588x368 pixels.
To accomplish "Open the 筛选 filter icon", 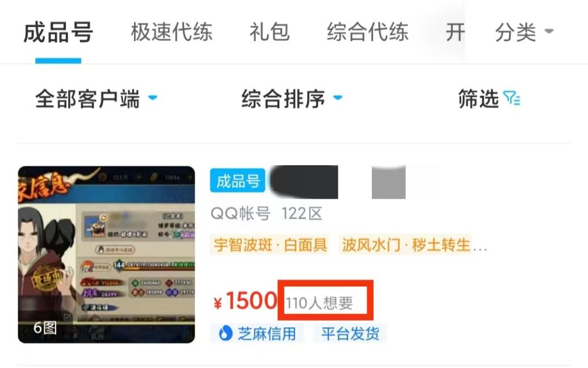I will (511, 99).
